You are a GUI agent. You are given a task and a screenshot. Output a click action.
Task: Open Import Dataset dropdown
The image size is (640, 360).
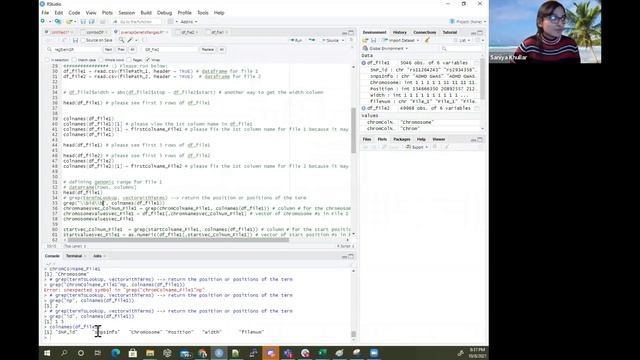point(400,40)
